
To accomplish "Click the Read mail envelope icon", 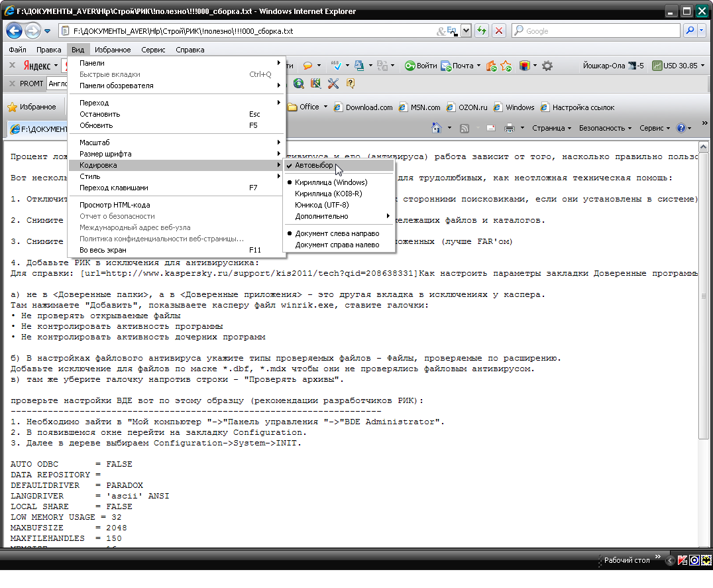I will (x=491, y=128).
